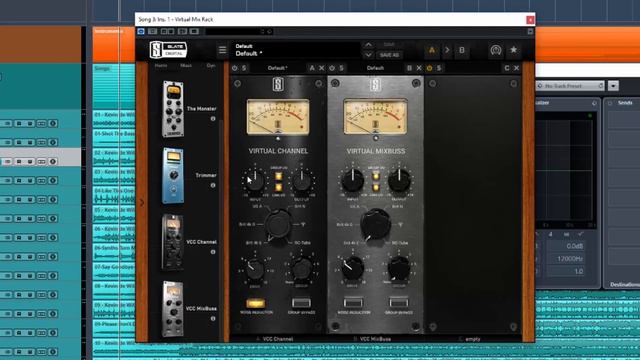
Task: Click the headphone monitoring icon in the plugin header
Action: tap(496, 50)
